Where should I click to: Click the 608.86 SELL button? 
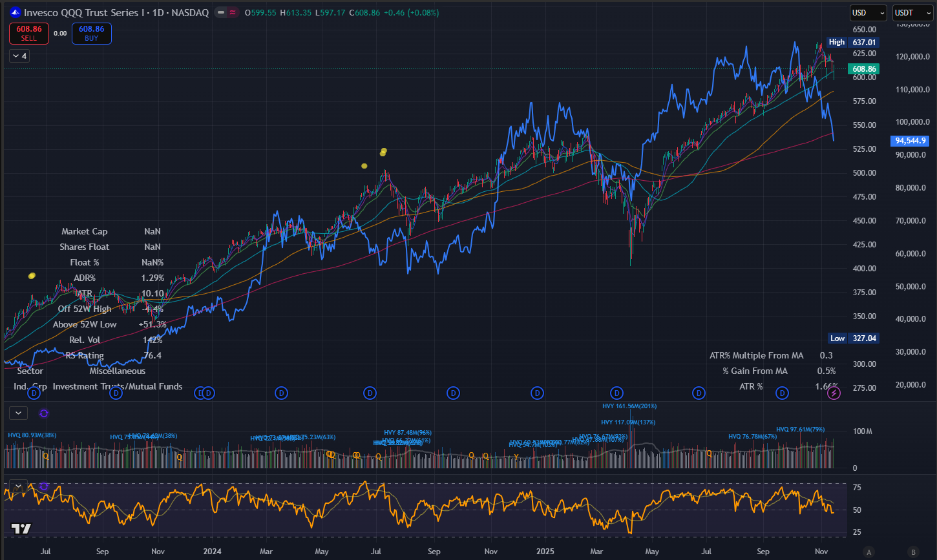29,33
